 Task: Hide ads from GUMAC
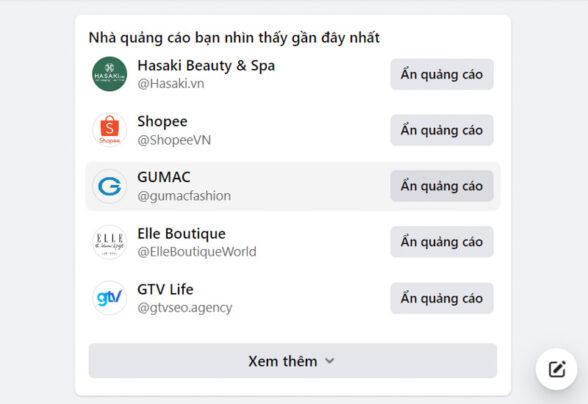tap(442, 186)
